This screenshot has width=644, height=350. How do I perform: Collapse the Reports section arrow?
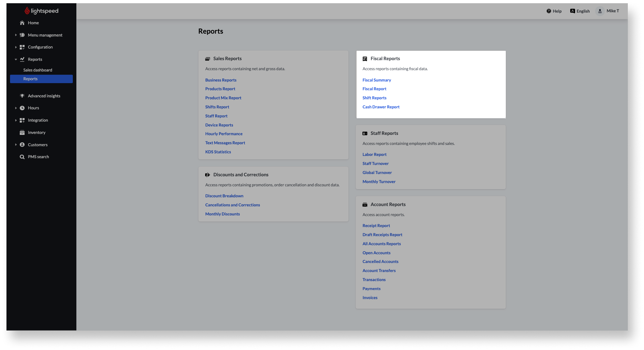pos(16,60)
